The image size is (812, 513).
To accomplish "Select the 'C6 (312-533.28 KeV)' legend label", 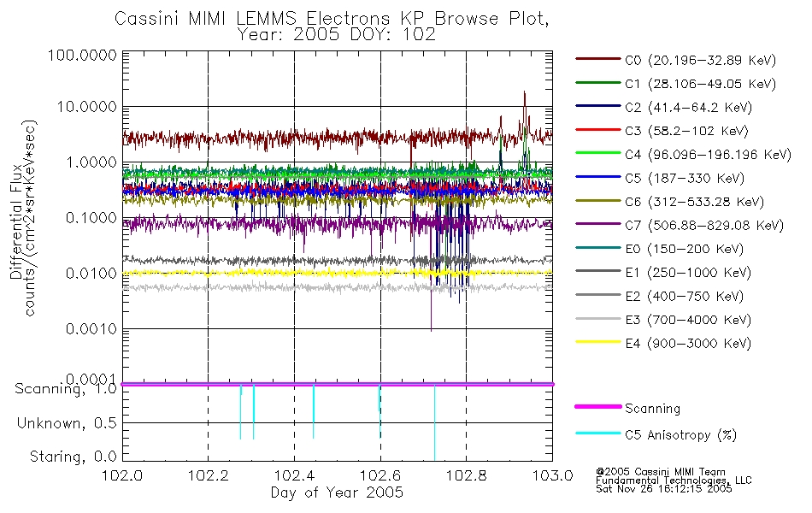I will pyautogui.click(x=694, y=202).
